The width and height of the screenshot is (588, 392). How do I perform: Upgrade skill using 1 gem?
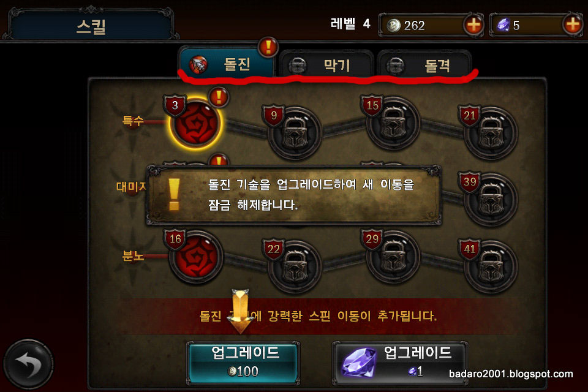point(400,363)
